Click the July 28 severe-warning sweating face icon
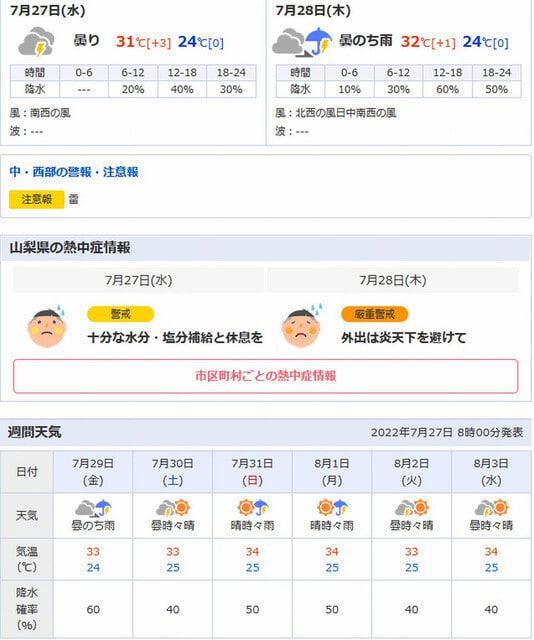The height and width of the screenshot is (640, 534). [x=301, y=326]
